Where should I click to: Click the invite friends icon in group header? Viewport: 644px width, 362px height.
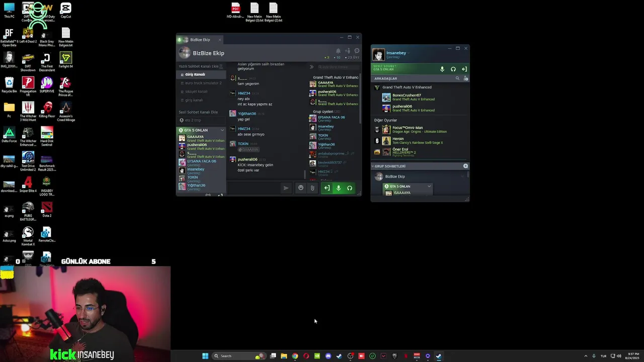coord(348,51)
